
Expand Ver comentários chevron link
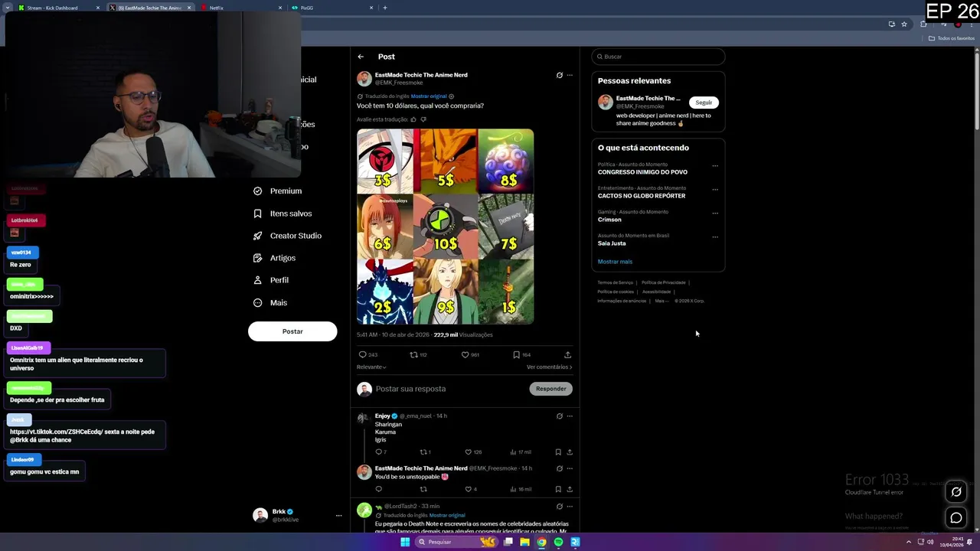pos(549,367)
